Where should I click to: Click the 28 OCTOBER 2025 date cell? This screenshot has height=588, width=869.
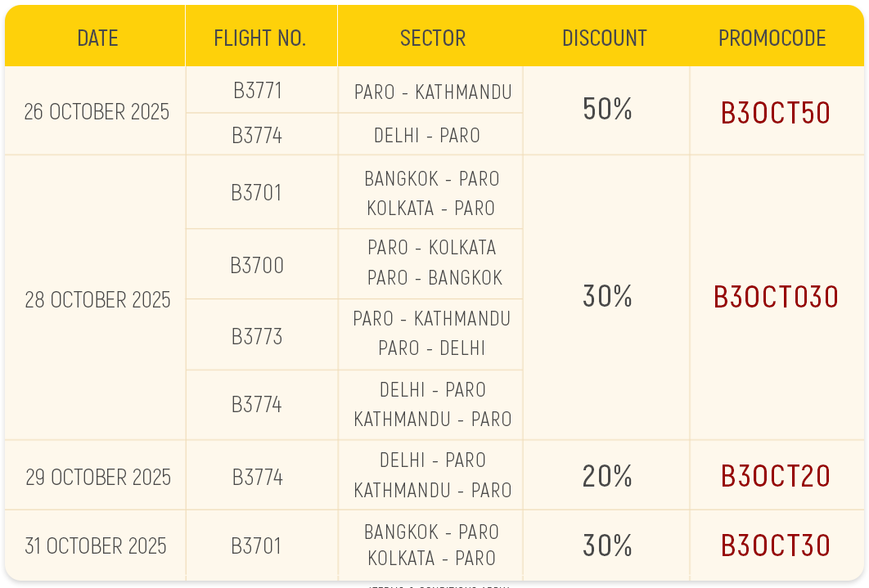pos(97,299)
